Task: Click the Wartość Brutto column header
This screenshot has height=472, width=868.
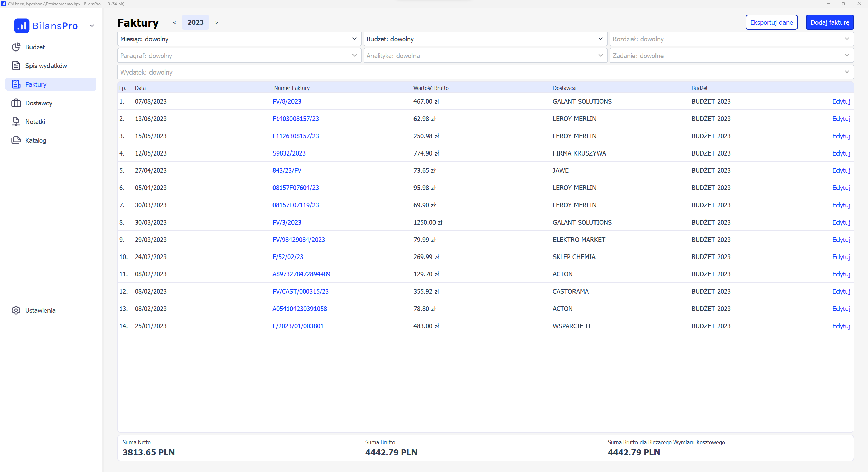Action: pyautogui.click(x=431, y=88)
